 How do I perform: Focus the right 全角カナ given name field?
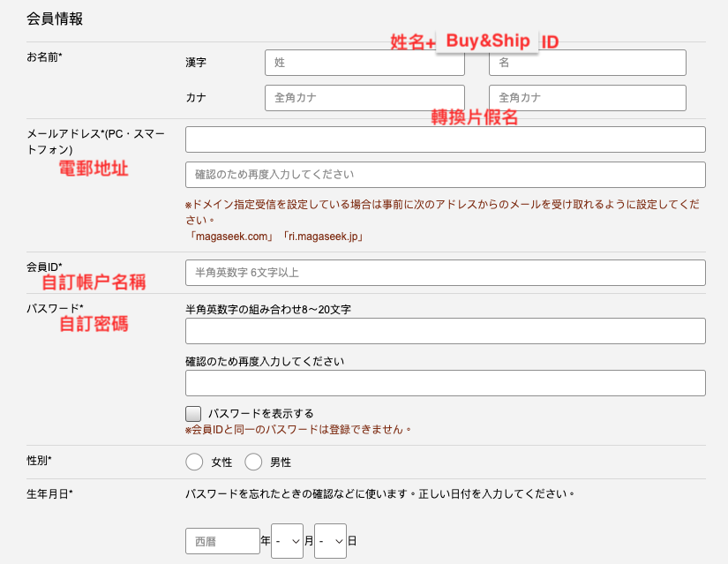587,98
